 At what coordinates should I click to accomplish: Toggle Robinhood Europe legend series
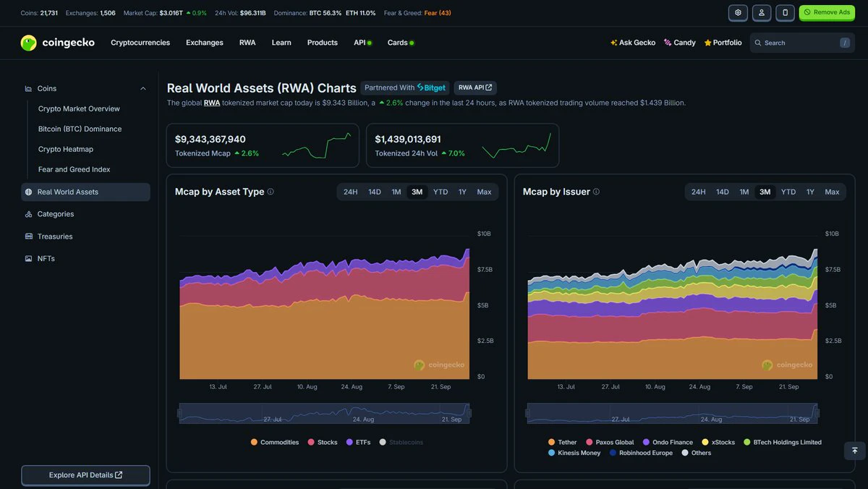[x=641, y=453]
